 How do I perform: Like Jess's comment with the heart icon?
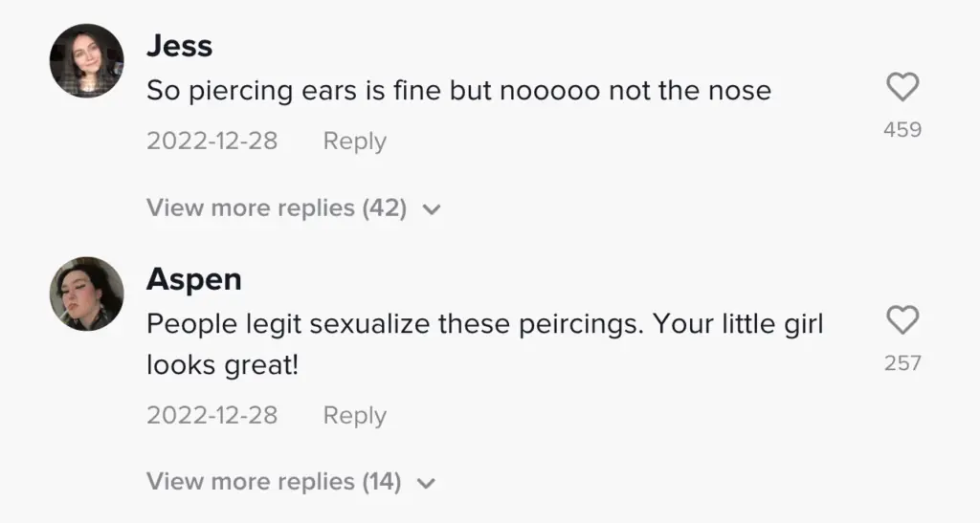[x=902, y=89]
